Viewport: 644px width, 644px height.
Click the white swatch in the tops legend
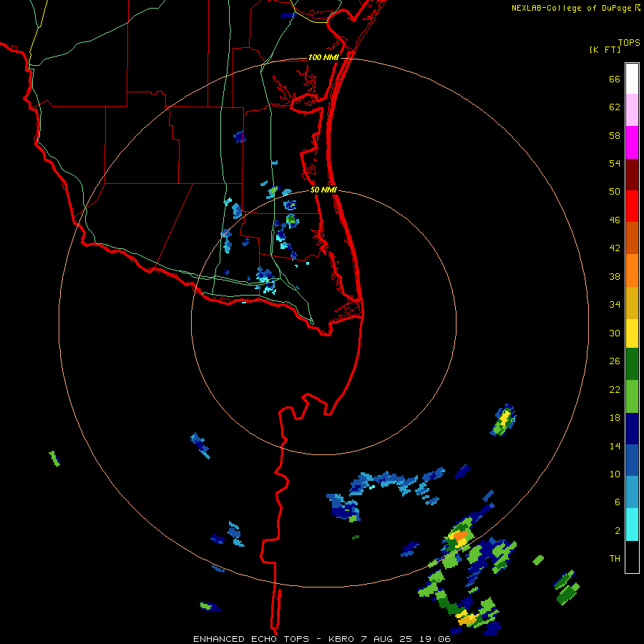(x=632, y=79)
